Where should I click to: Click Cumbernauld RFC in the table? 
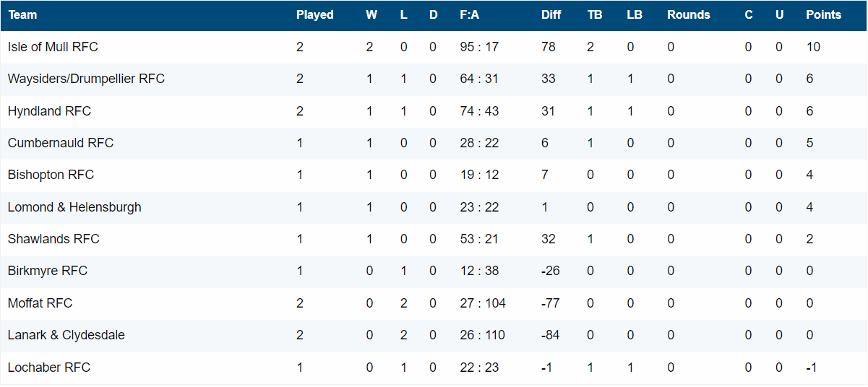pos(61,143)
